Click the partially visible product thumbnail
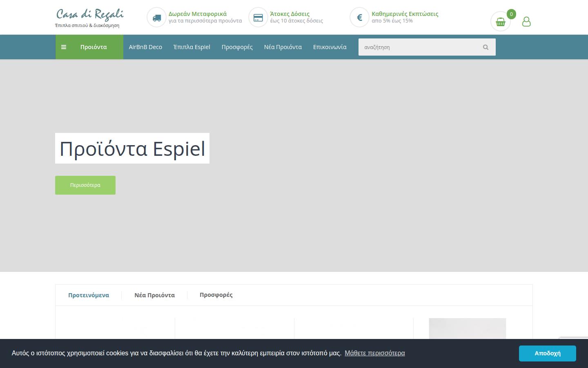Screen dimensions: 588x368 pos(468,328)
